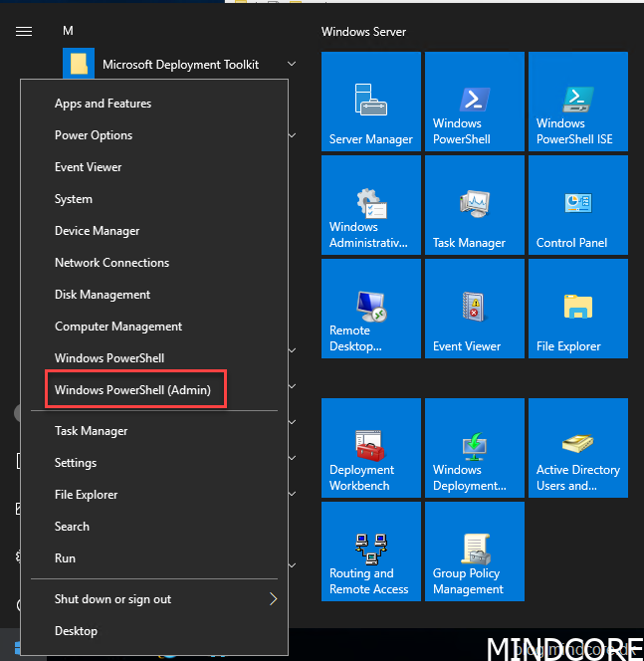Open the Group Policy Management tile
Image resolution: width=644 pixels, height=661 pixels.
pos(475,551)
